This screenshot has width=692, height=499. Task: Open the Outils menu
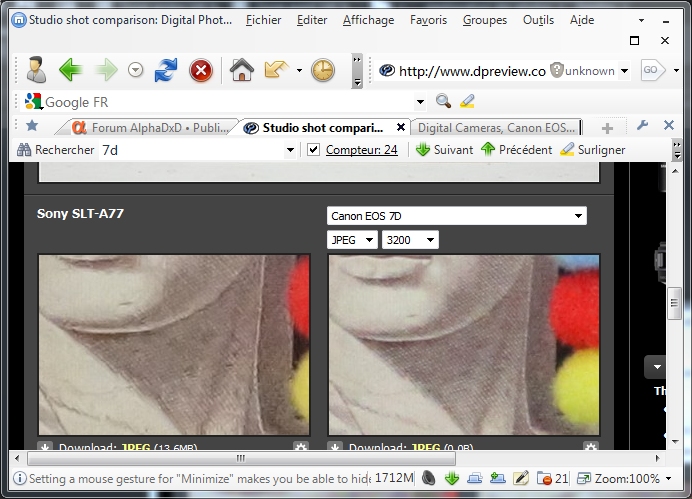(538, 20)
